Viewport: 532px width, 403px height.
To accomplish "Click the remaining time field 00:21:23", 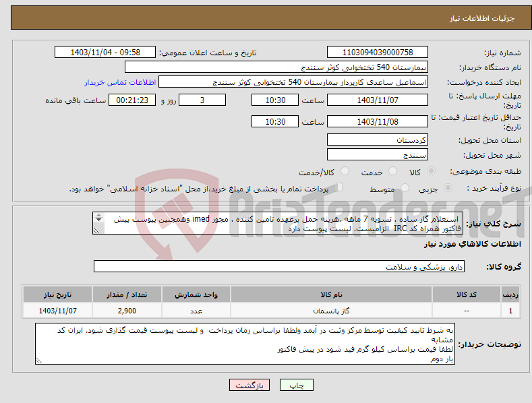I will coord(132,100).
